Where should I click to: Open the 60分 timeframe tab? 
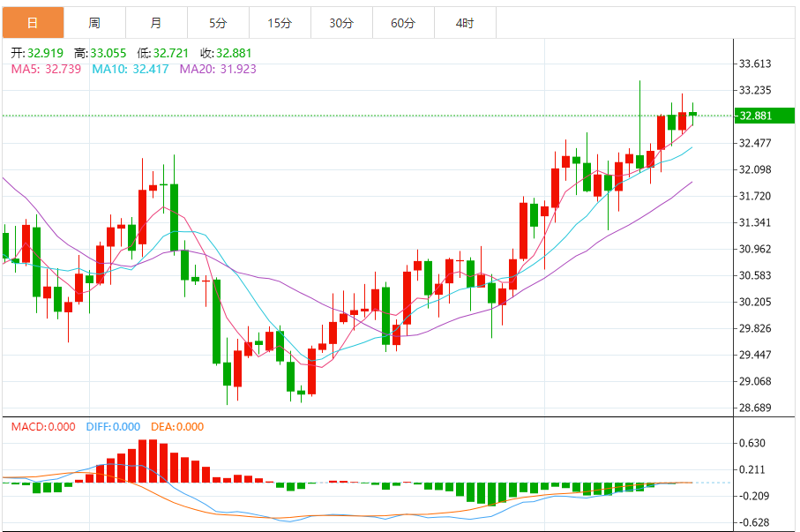pos(404,23)
